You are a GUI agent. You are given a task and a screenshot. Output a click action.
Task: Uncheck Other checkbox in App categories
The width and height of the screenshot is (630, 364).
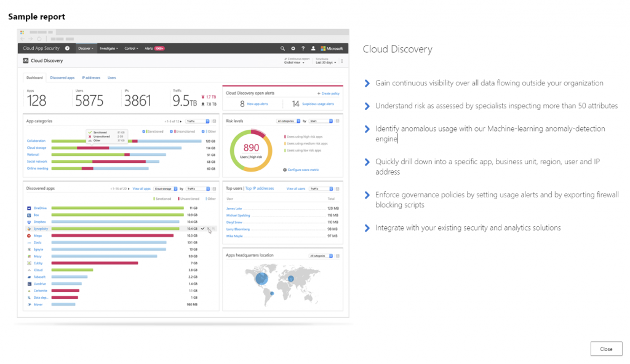(x=203, y=132)
